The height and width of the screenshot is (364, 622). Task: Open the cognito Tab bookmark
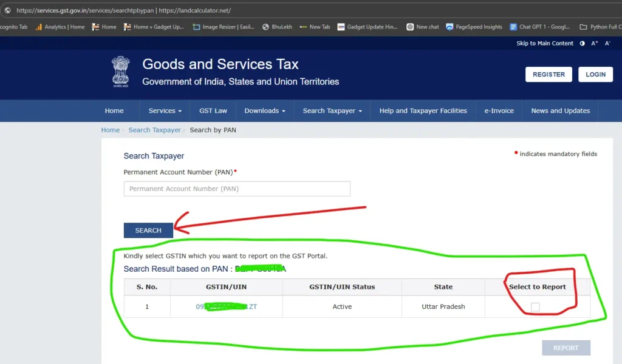point(13,27)
